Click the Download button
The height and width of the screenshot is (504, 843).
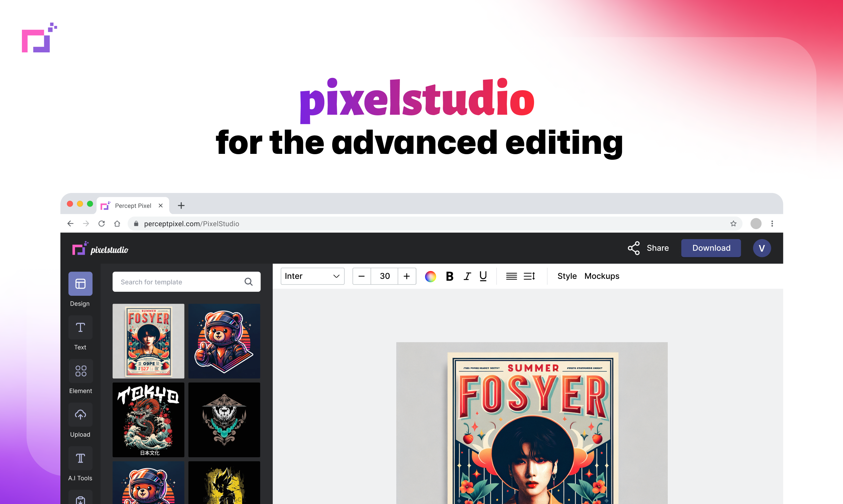tap(711, 248)
